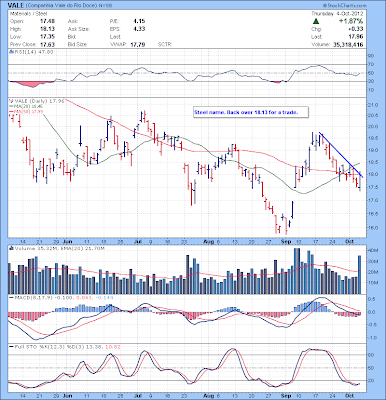
Task: Click the annotation 'Steel name. Back over 18.13 for a trade.'
Action: click(246, 113)
